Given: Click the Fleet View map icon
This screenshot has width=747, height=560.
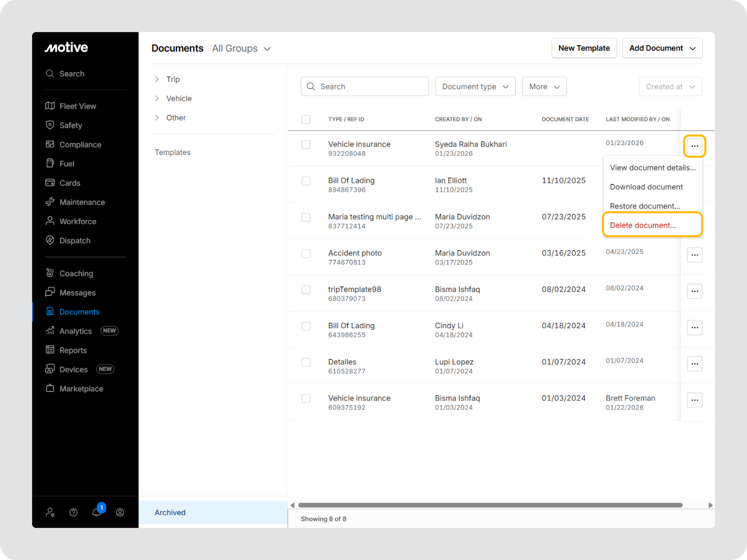Looking at the screenshot, I should 50,106.
